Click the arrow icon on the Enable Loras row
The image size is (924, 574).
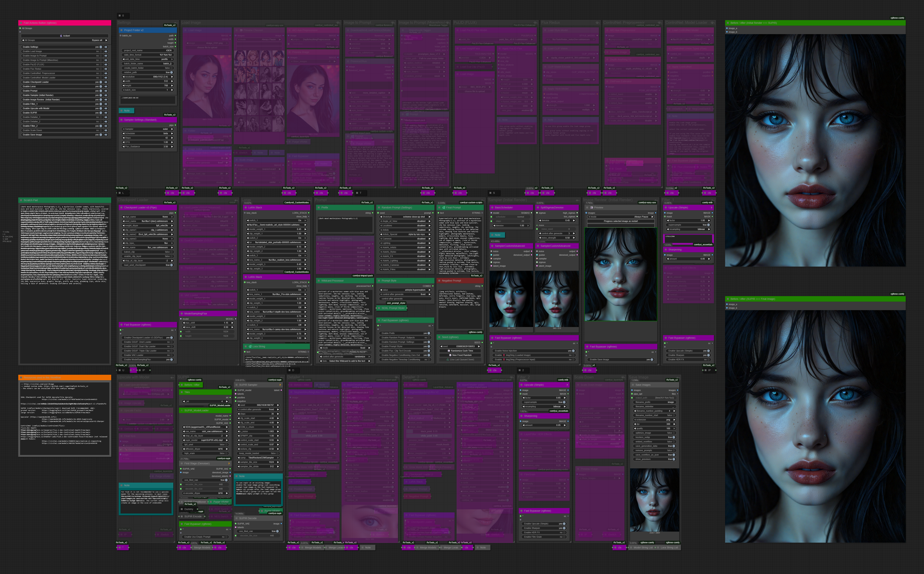(106, 86)
